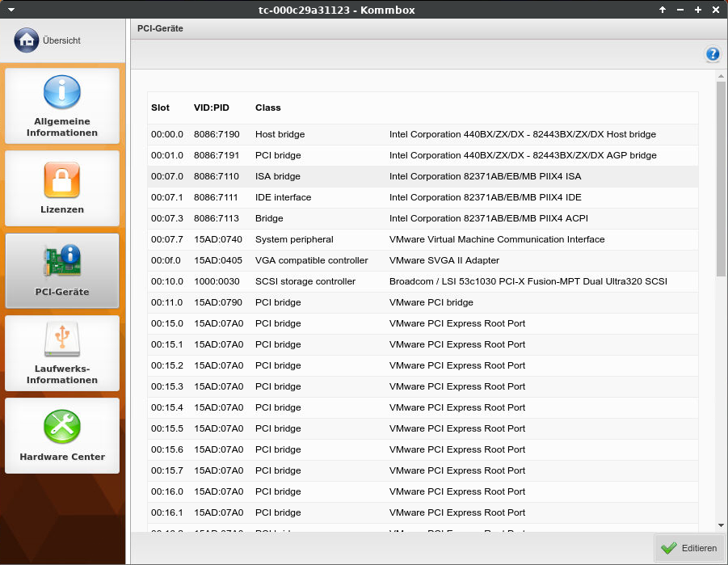
Task: Open the window menu arrow in title bar
Action: point(11,9)
